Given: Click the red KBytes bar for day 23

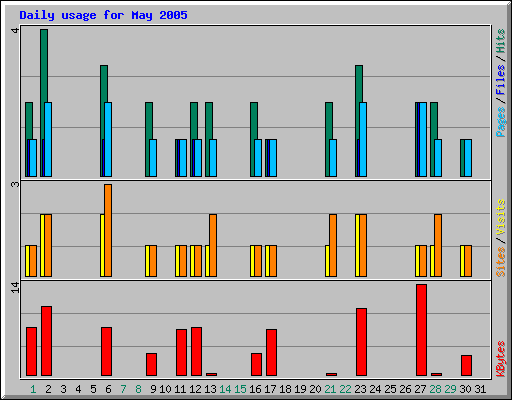Looking at the screenshot, I should coord(361,342).
